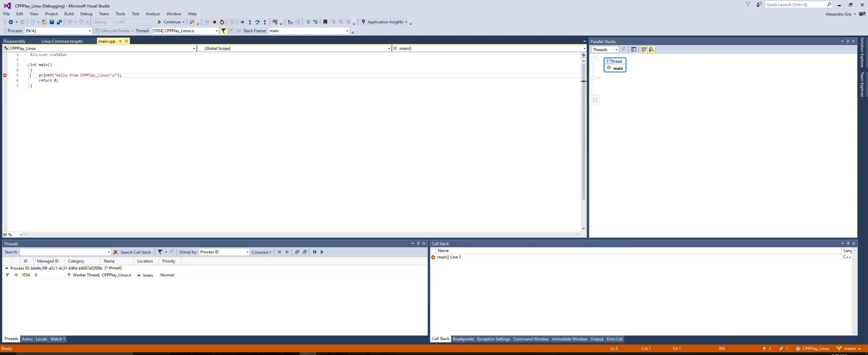
Task: Navigate backward with the blue arrow
Action: 11,22
